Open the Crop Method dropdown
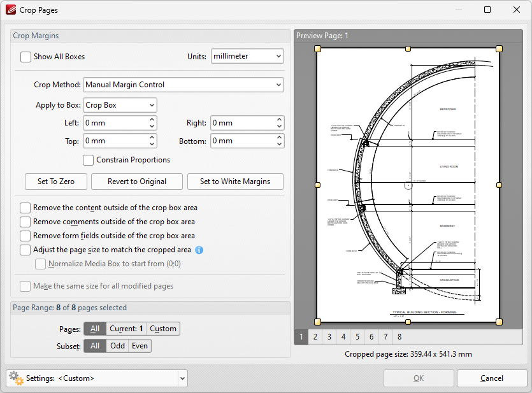The image size is (532, 393). click(x=183, y=85)
